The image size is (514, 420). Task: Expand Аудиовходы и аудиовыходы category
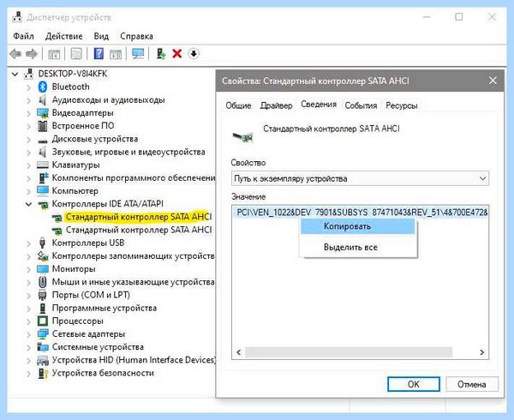[28, 100]
